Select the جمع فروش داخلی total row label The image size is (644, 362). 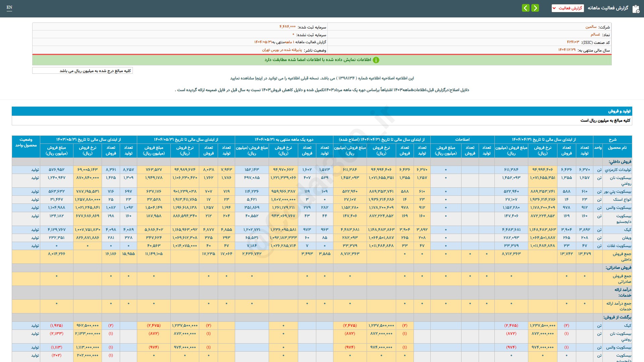tap(622, 257)
